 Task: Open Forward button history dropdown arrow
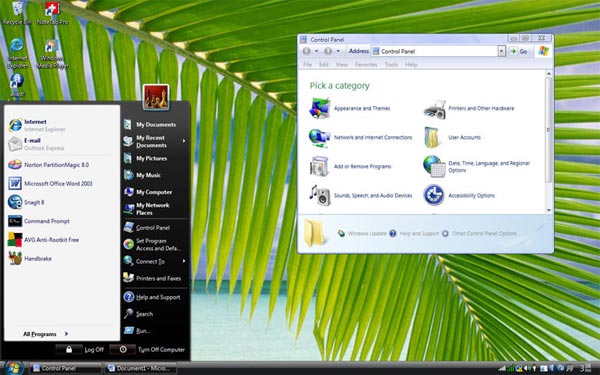(x=338, y=51)
